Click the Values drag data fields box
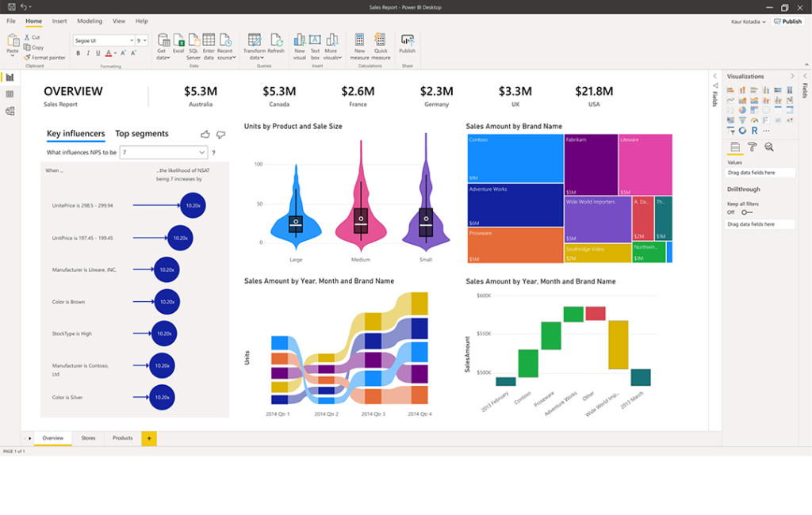812x515 pixels. point(760,173)
